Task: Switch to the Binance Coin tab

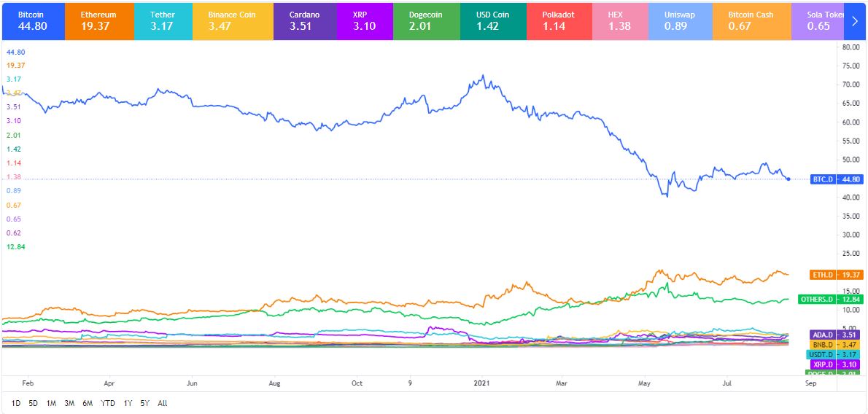Action: [x=233, y=20]
